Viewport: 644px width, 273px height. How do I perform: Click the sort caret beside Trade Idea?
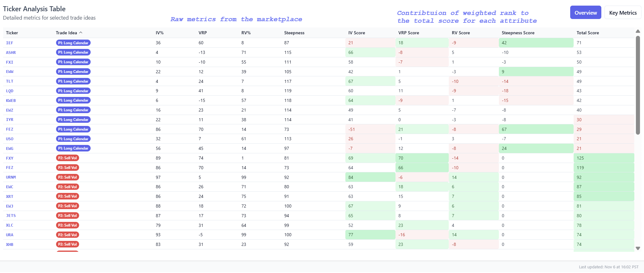pyautogui.click(x=81, y=33)
